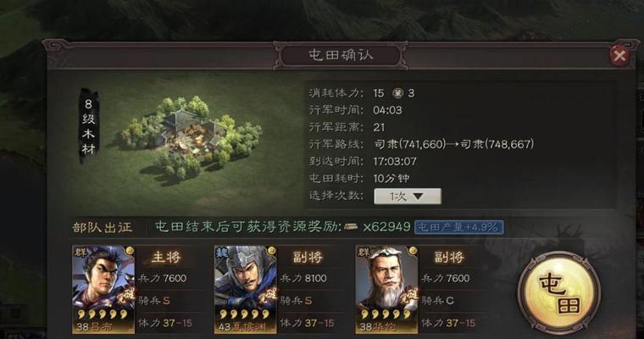Select 吕布 main general portrait
644x339 pixels.
[x=103, y=289]
